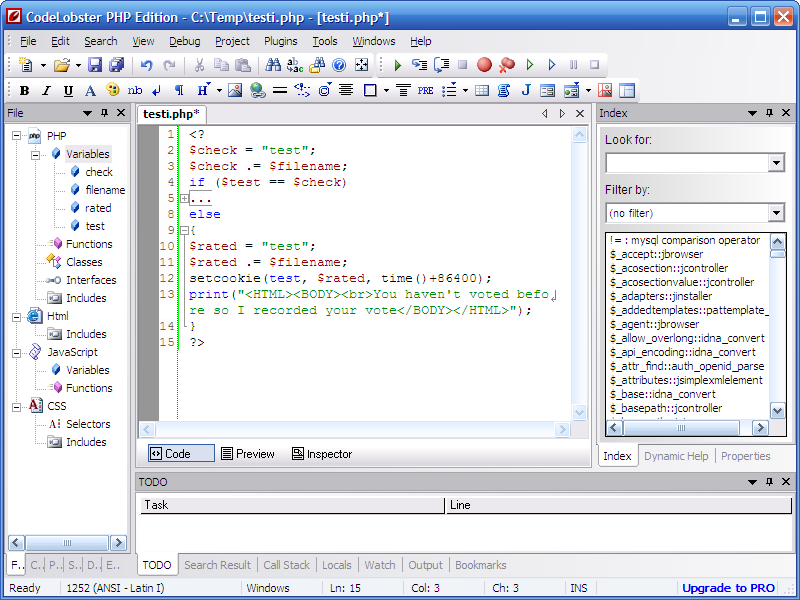This screenshot has width=800, height=600.
Task: Insert JavaScript J icon
Action: [x=526, y=91]
